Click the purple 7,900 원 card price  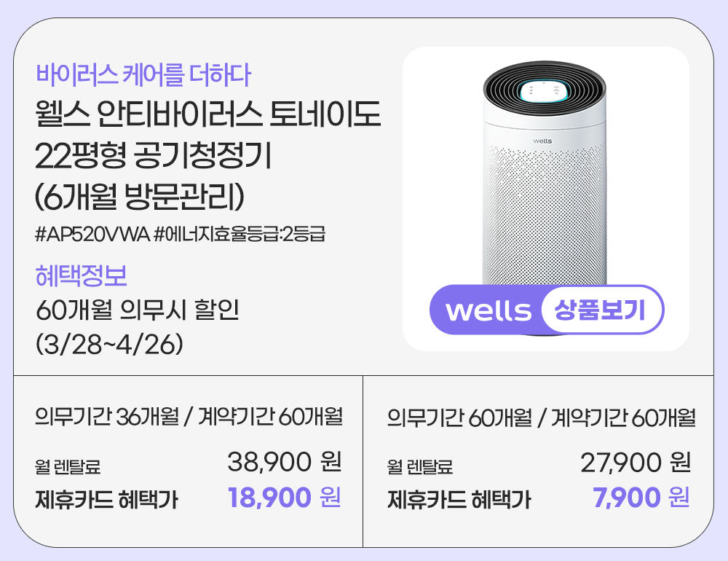(x=641, y=499)
